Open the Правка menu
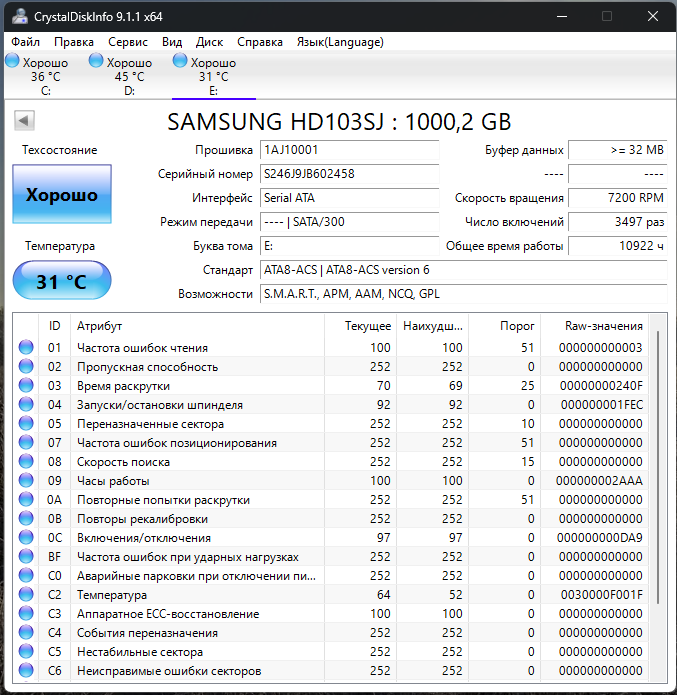The height and width of the screenshot is (695, 677). 74,42
